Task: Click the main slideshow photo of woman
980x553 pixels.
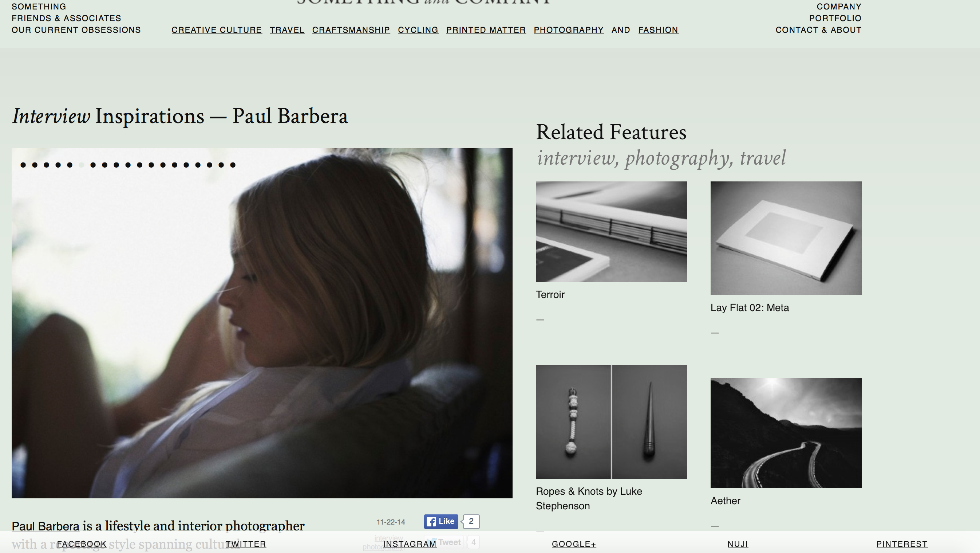Action: (x=262, y=323)
